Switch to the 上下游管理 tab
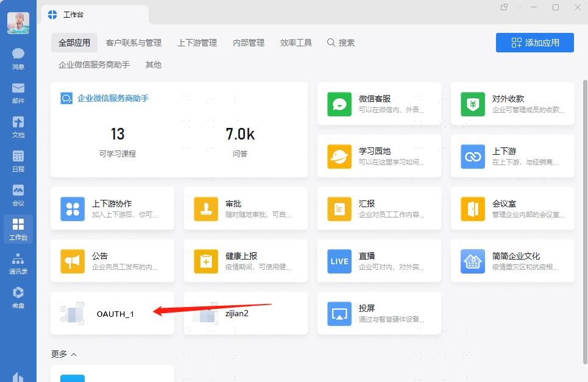Screen dimensions: 588x382 pyautogui.click(x=197, y=43)
